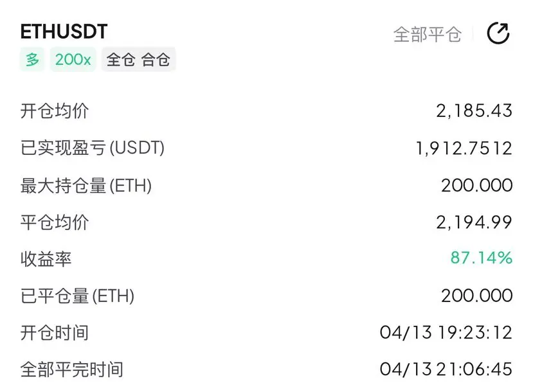Click the 全部平仓 close-all button
This screenshot has height=392, width=533.
click(x=428, y=34)
